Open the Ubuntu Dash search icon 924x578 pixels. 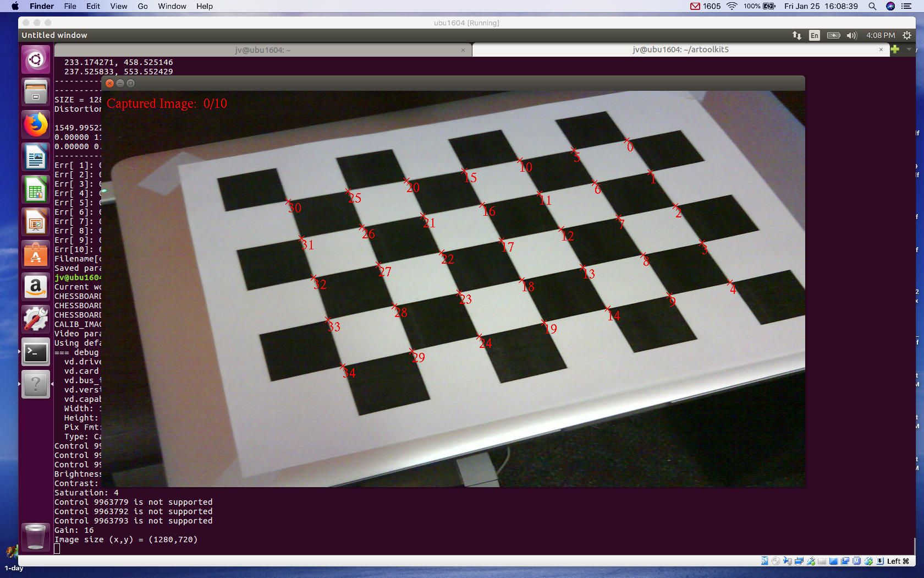(x=36, y=59)
